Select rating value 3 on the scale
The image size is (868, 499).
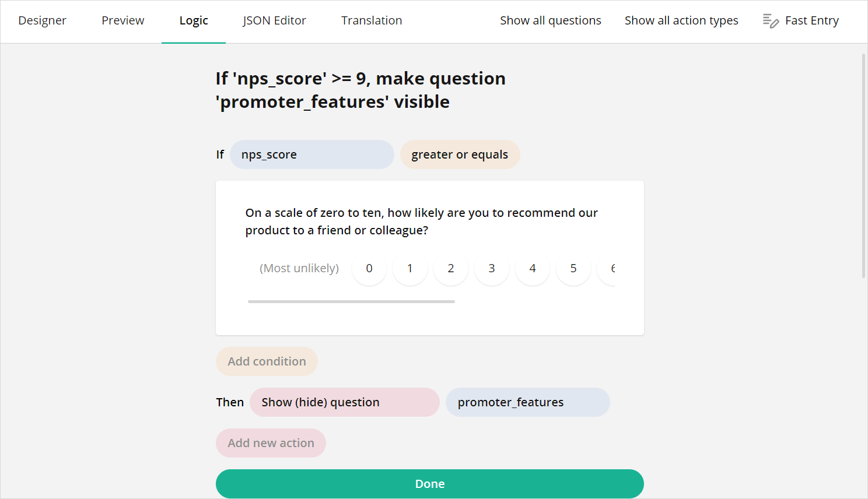pos(491,268)
